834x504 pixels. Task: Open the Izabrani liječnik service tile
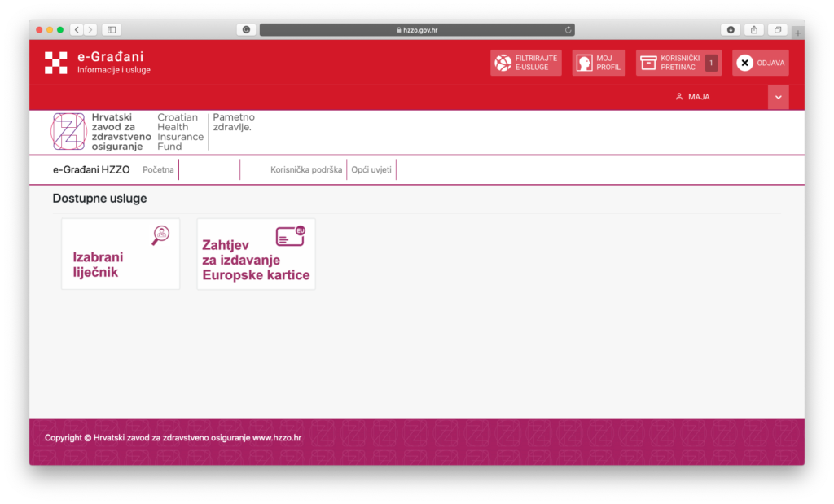(121, 254)
